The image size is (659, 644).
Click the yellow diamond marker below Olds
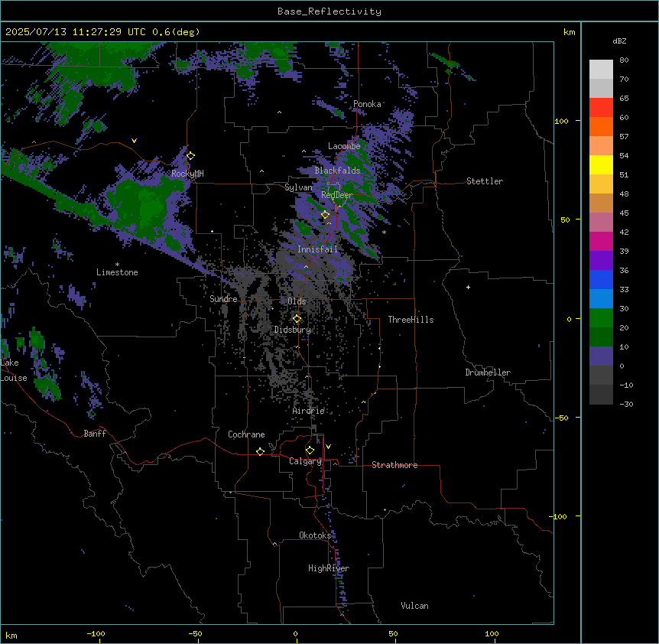297,319
